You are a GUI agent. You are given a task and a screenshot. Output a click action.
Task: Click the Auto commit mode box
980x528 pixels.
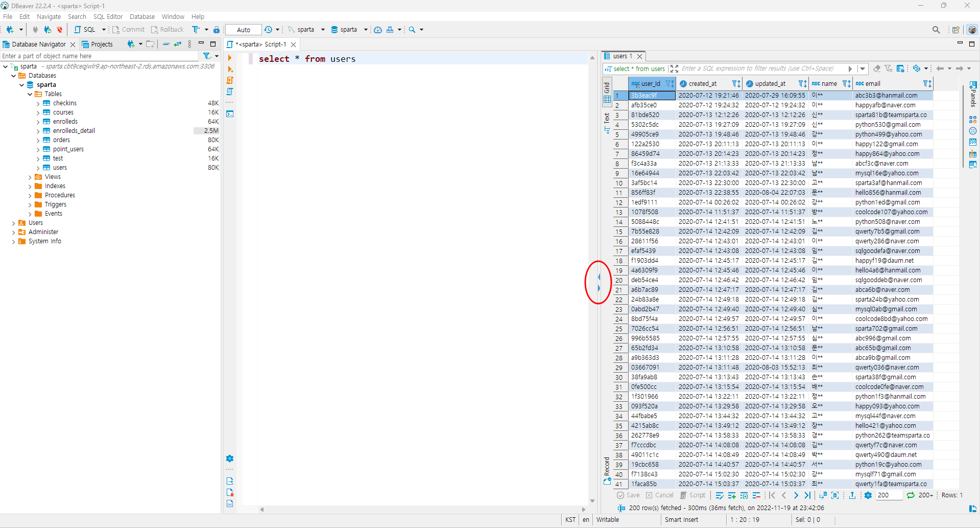pos(244,30)
